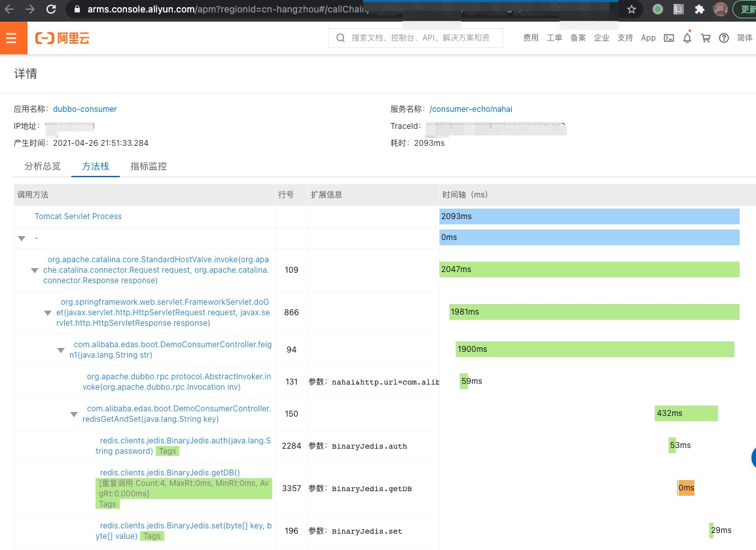The width and height of the screenshot is (756, 550).
Task: Open the 费用 menu
Action: 531,38
